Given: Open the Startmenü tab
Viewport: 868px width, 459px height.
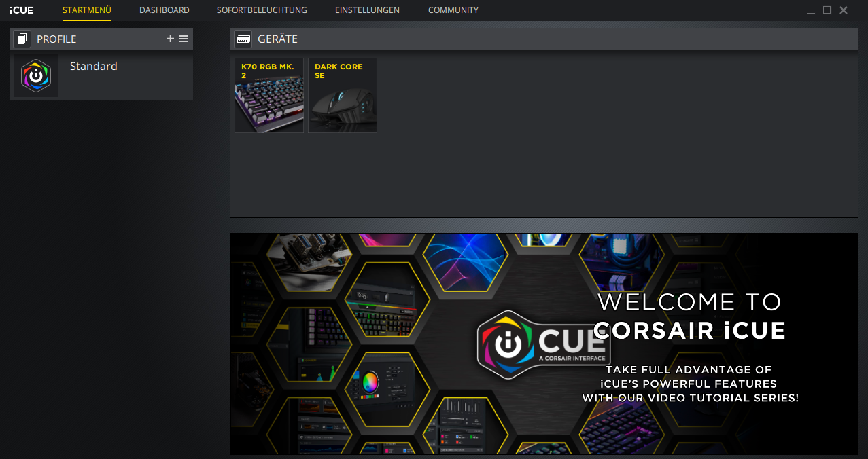Looking at the screenshot, I should 86,10.
